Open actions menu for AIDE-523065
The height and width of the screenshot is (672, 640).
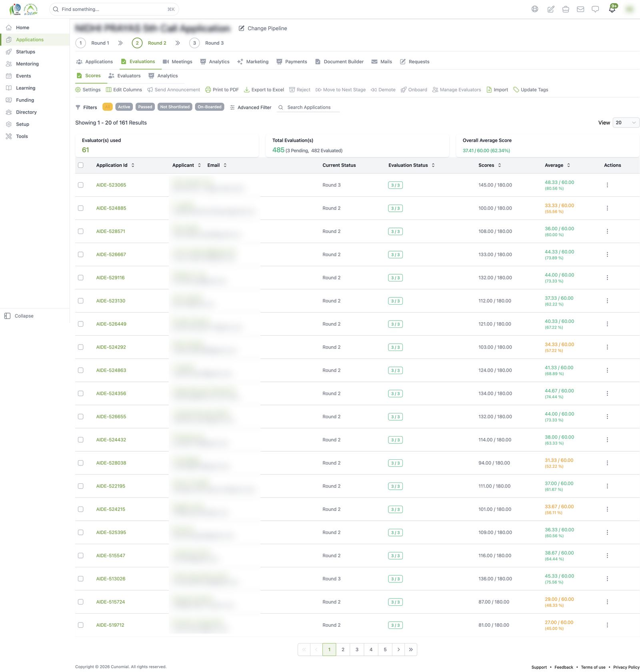click(x=607, y=185)
